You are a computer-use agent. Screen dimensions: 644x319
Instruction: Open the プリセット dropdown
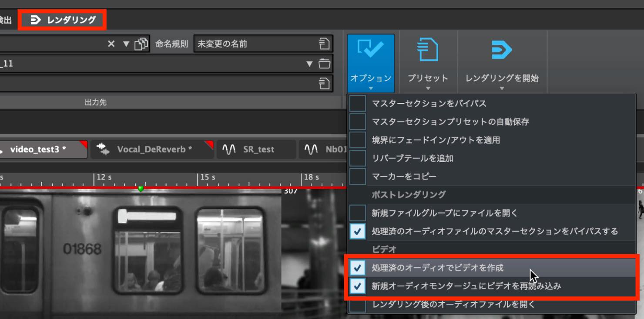[428, 64]
